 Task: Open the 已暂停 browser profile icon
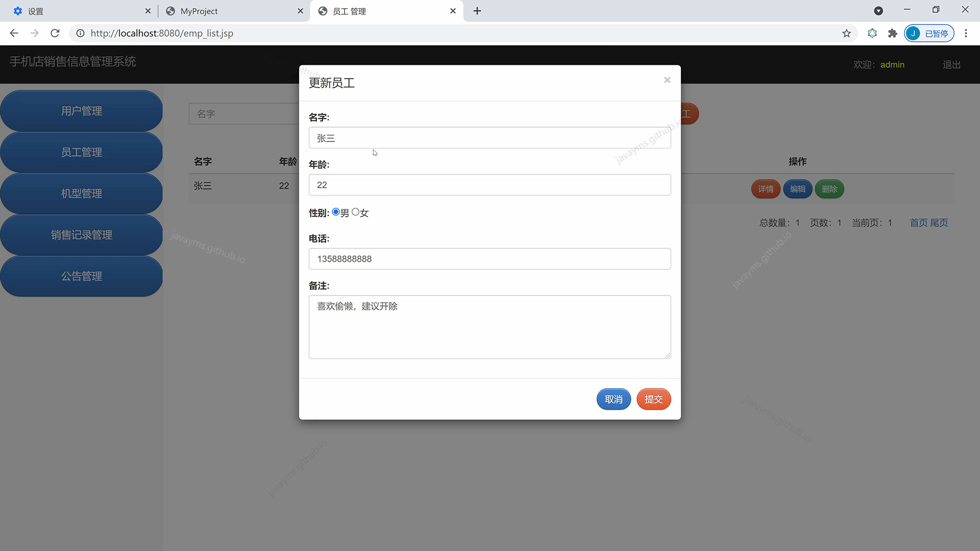(929, 33)
